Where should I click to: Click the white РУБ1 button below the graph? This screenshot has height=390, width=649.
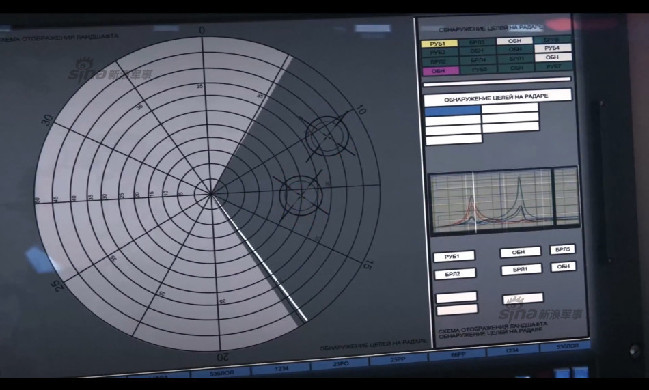tap(454, 256)
